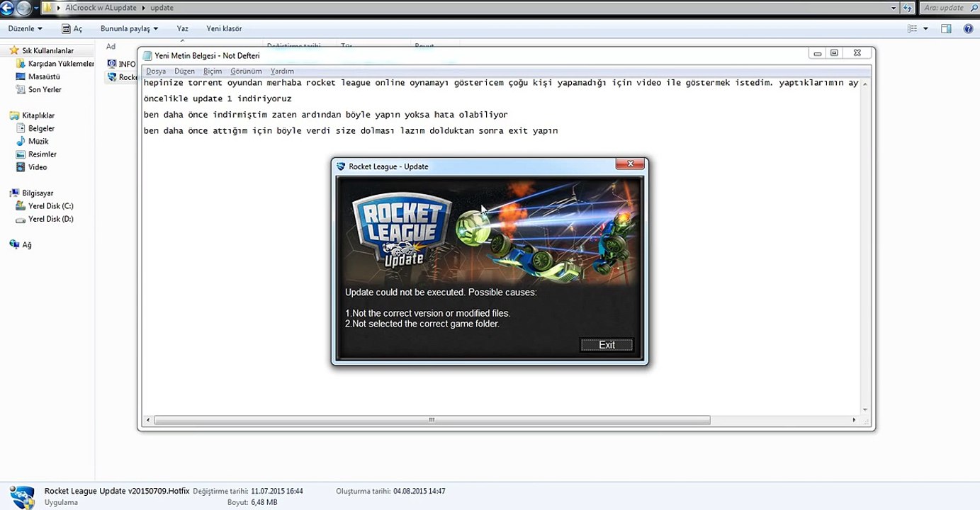This screenshot has height=510, width=980.
Task: Open the view options dropdown arrow
Action: coord(926,28)
